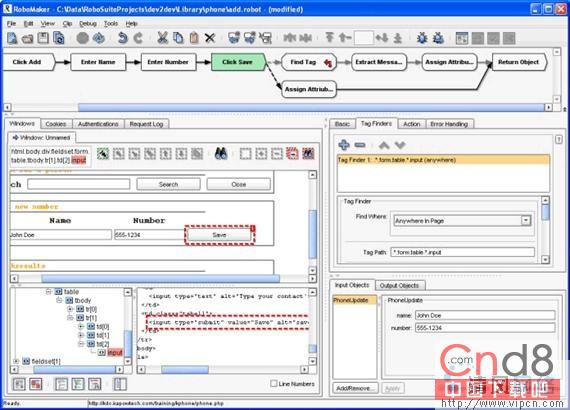Viewport: 570px width, 410px height.
Task: Open the Find Where dropdown
Action: pos(526,221)
